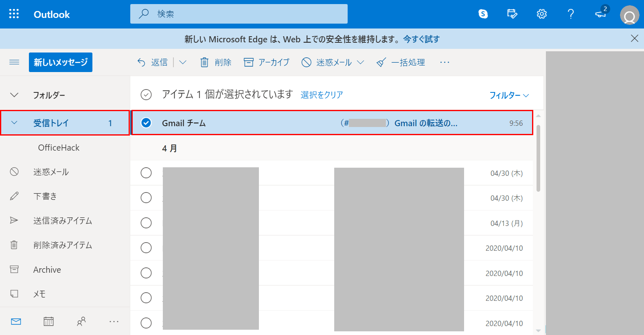
Task: Click the announcements megaphone icon
Action: pyautogui.click(x=600, y=14)
